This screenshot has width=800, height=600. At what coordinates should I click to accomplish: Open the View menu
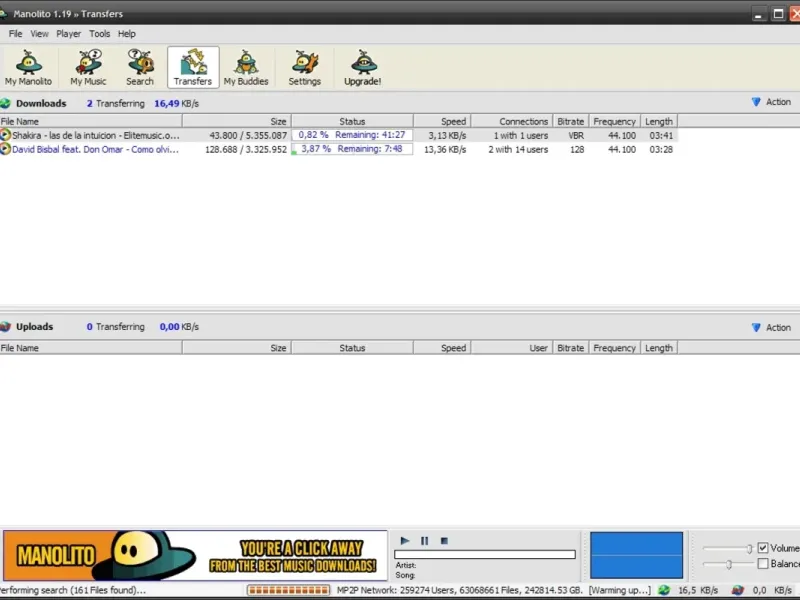[39, 34]
